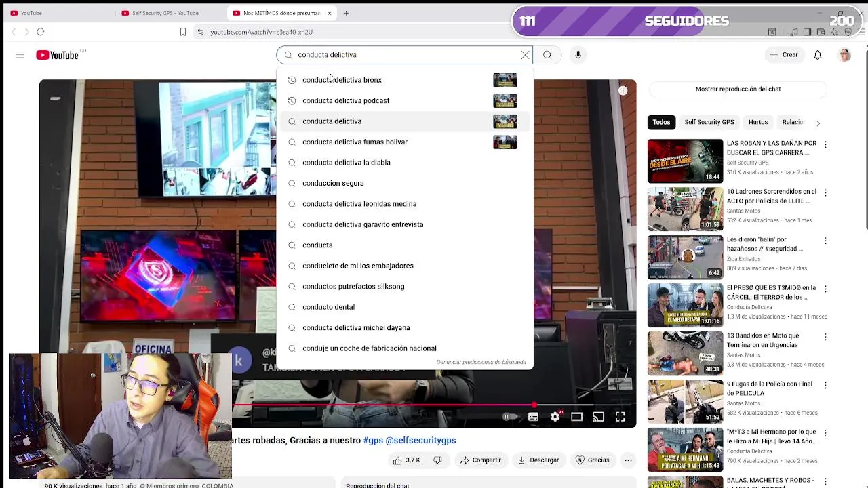Open the video info card icon
The image size is (868, 488).
pyautogui.click(x=623, y=91)
